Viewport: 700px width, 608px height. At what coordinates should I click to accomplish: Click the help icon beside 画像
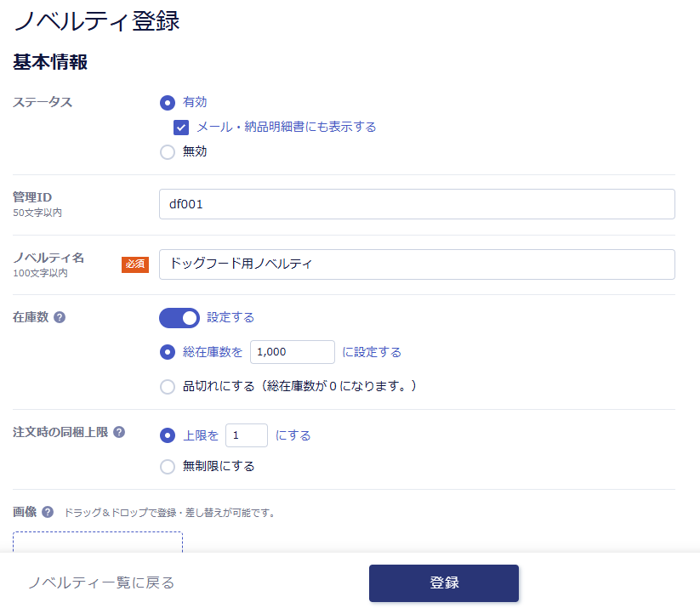tap(48, 512)
